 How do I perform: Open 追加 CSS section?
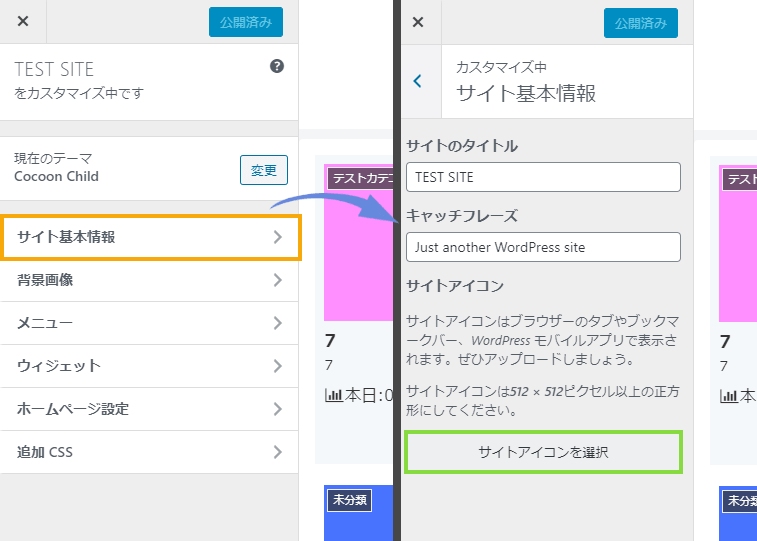149,452
